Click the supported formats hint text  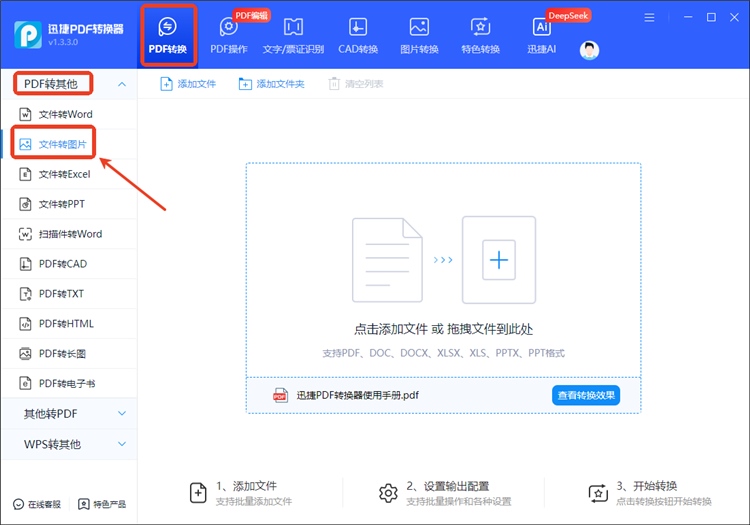coord(443,353)
